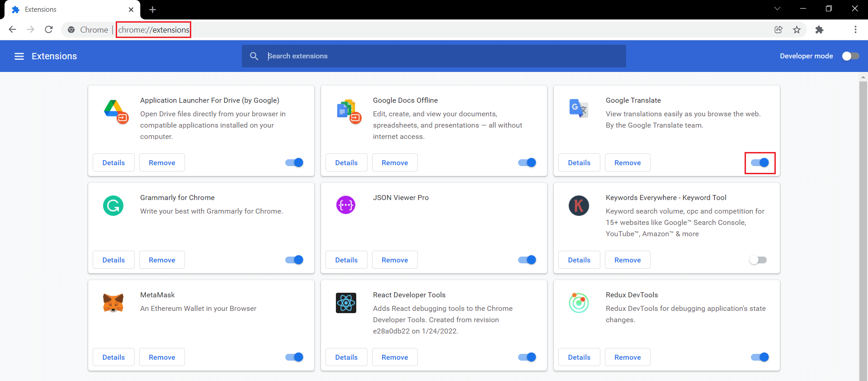Disable Application Launcher For Drive extension
This screenshot has height=381, width=868.
tap(294, 162)
